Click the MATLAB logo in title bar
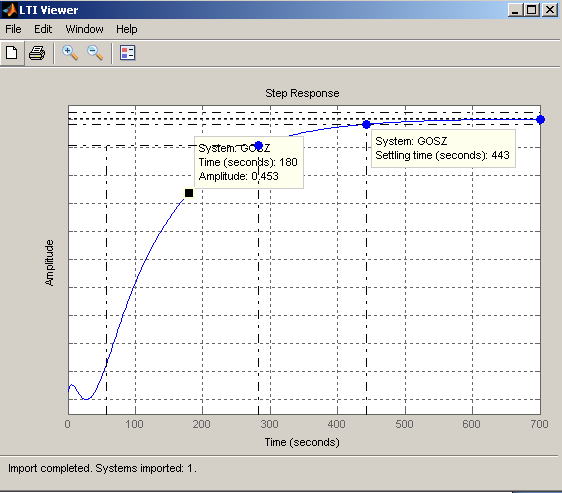 click(x=9, y=10)
